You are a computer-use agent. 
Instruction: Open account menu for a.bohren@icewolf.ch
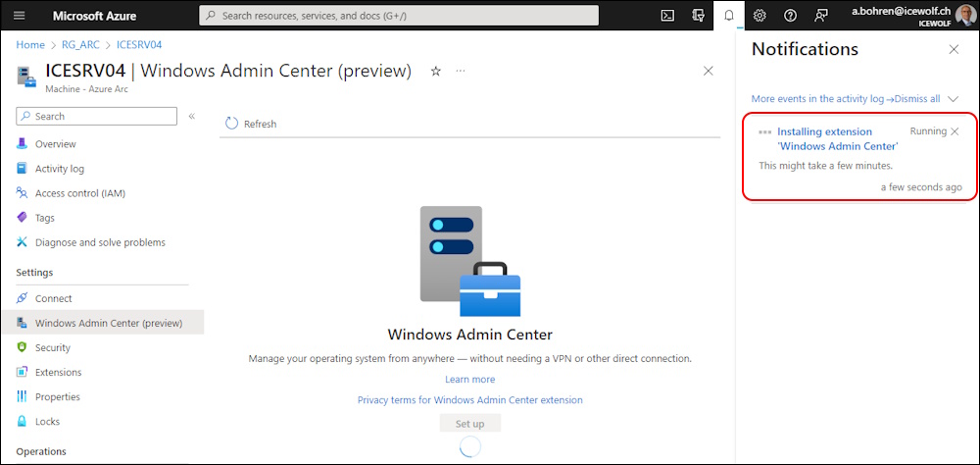tap(913, 16)
